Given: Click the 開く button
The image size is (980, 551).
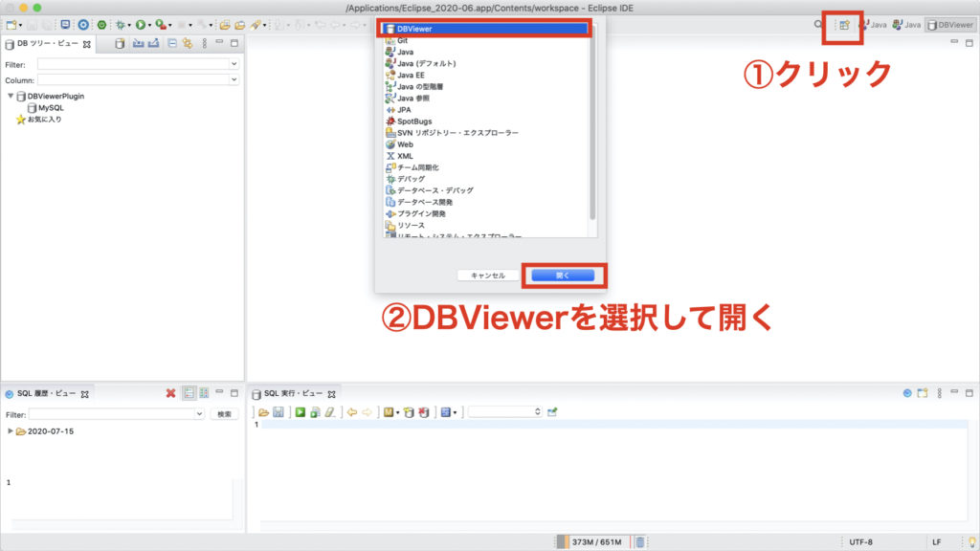Looking at the screenshot, I should [x=563, y=275].
